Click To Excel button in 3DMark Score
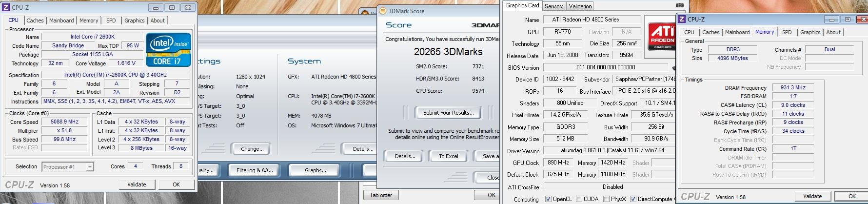Image resolution: width=868 pixels, height=204 pixels. 449,156
